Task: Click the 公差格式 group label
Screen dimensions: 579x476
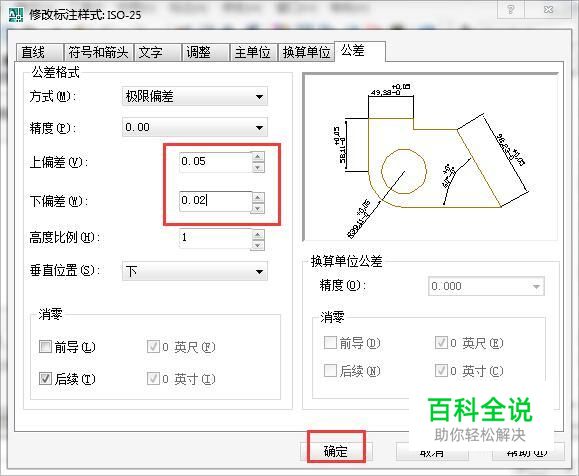Action: (55, 72)
